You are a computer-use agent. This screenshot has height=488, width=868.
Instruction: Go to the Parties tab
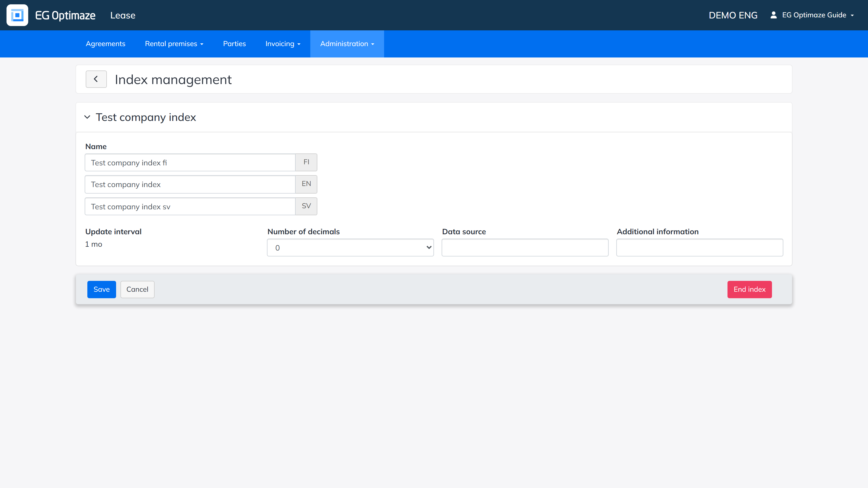(234, 44)
